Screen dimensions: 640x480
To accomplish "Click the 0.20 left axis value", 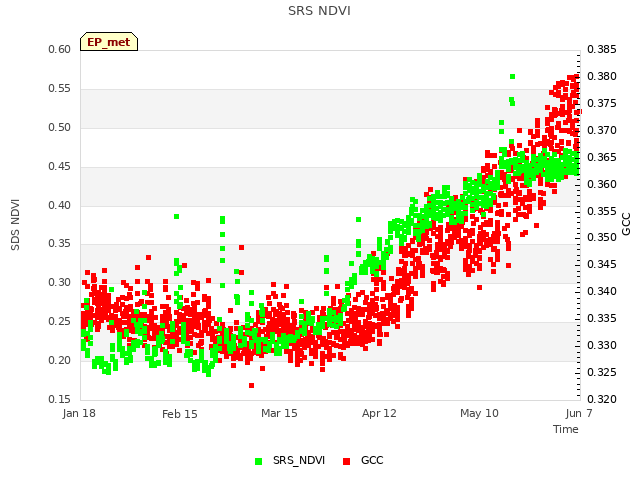I will (60, 360).
